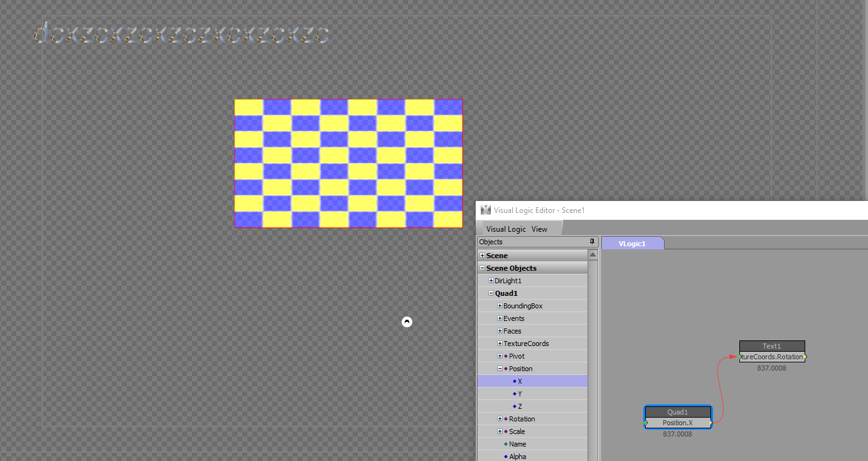This screenshot has width=868, height=461.
Task: Collapse the Scene Objects section
Action: pyautogui.click(x=481, y=268)
